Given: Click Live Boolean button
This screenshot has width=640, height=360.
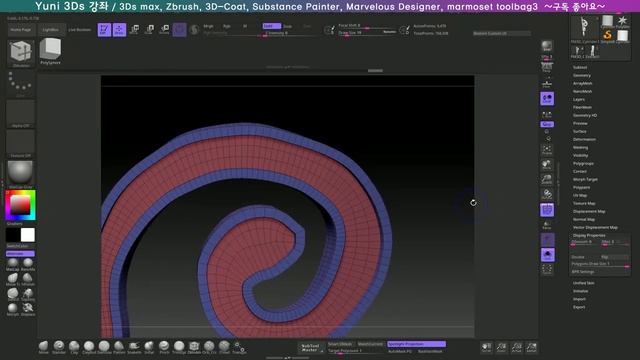Looking at the screenshot, I should tap(80, 30).
